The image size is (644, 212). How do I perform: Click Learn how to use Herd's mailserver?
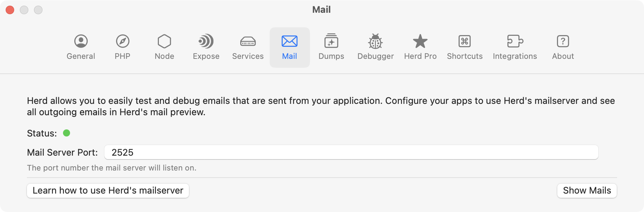pyautogui.click(x=108, y=190)
